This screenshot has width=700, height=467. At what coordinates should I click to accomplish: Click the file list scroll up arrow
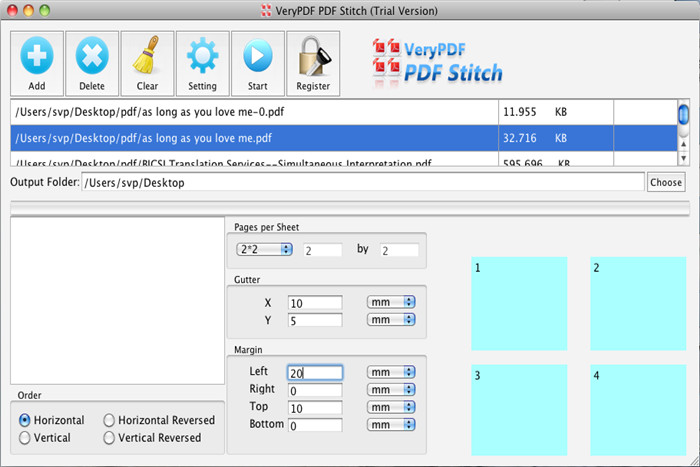[683, 144]
